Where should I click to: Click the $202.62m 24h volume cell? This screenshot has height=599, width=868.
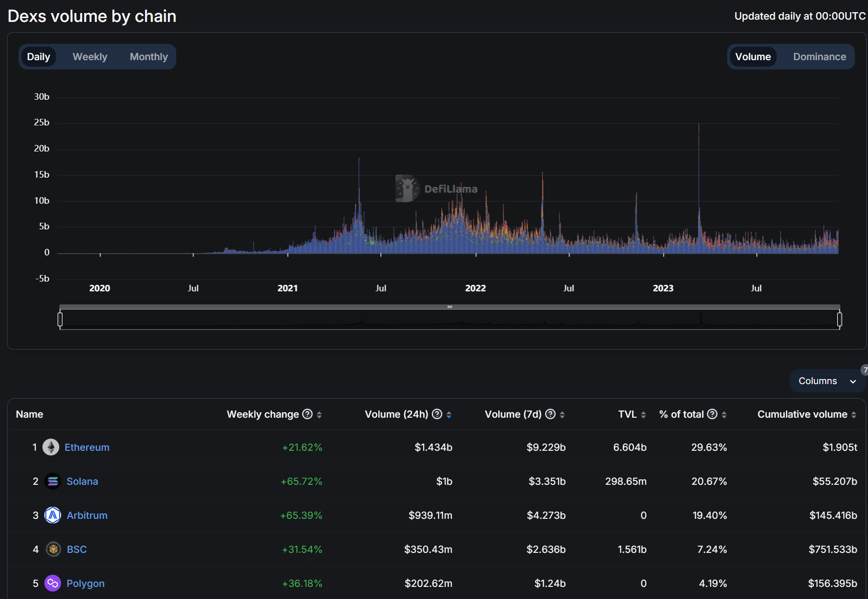click(428, 583)
